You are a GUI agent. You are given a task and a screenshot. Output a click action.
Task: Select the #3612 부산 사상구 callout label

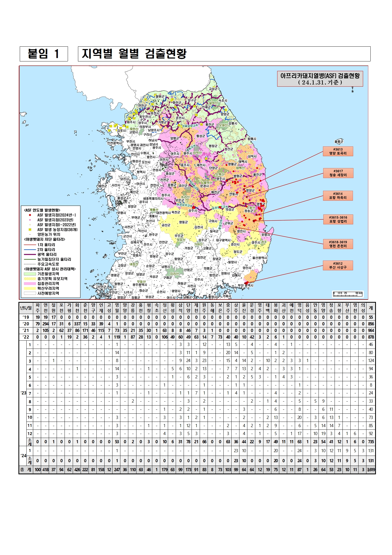coord(338,265)
